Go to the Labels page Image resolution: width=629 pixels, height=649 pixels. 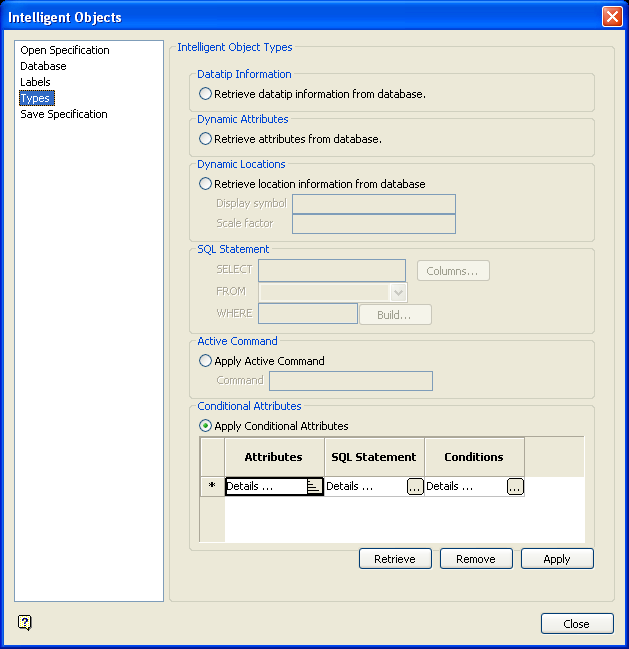click(x=35, y=82)
